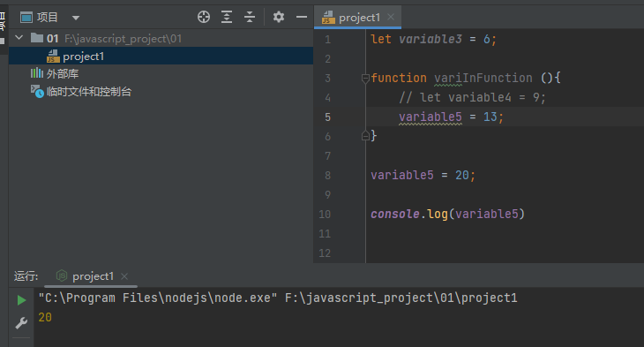Click external libraries bar-chart icon
The height and width of the screenshot is (347, 644).
36,73
